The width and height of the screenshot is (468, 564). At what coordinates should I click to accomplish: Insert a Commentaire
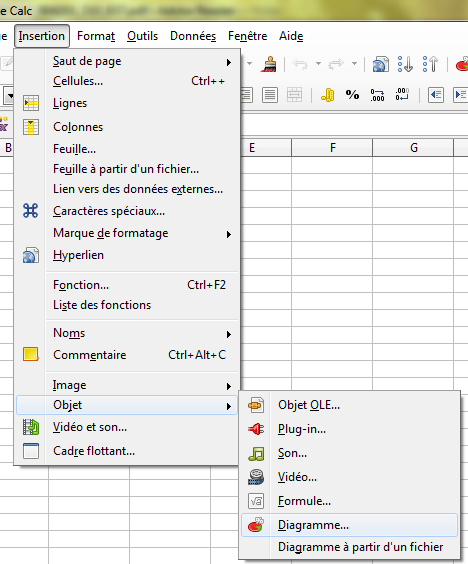[x=127, y=355]
